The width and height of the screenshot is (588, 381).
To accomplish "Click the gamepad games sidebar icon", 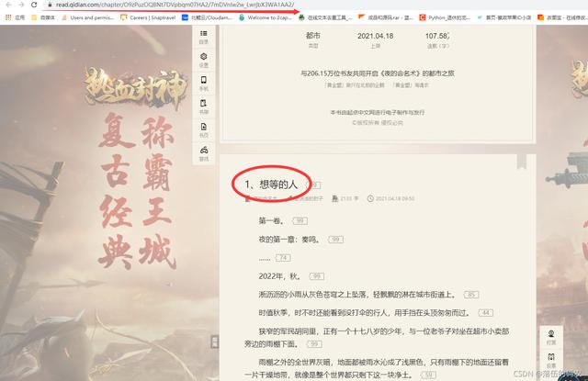I will point(204,153).
